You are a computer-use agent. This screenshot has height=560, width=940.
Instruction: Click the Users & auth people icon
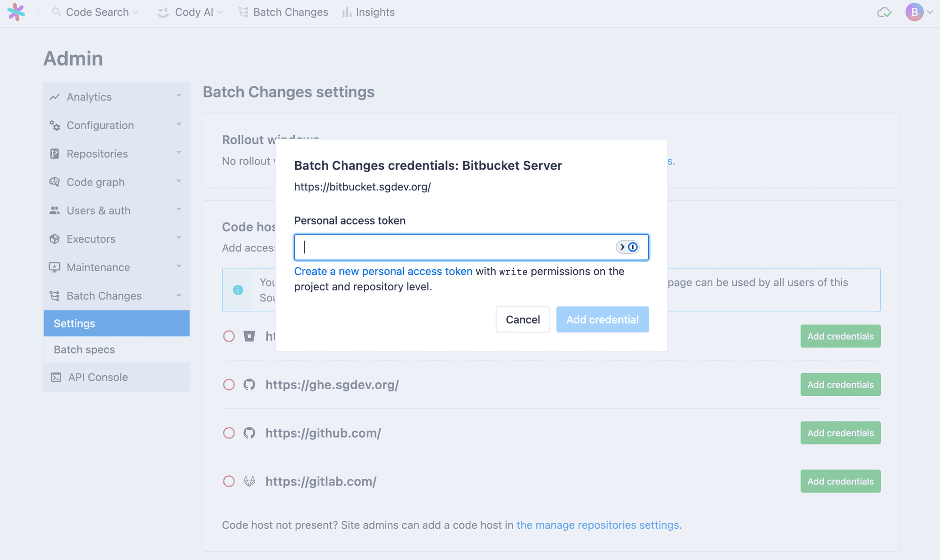coord(55,210)
